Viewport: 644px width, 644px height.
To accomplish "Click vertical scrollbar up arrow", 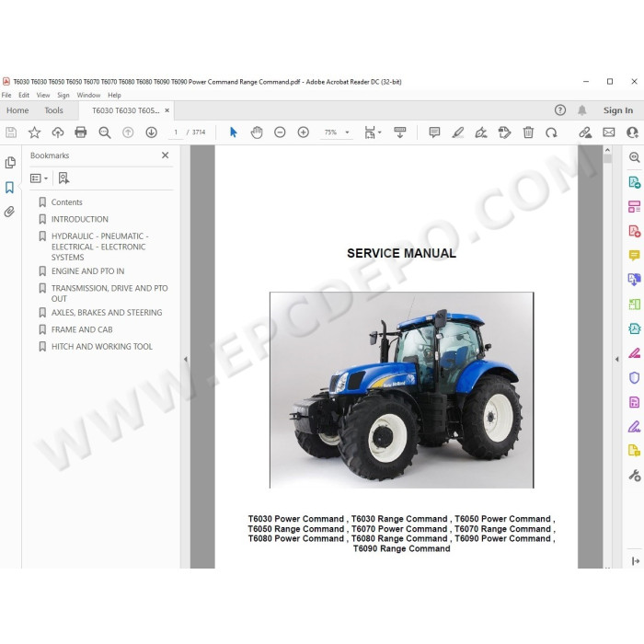I will pyautogui.click(x=607, y=150).
